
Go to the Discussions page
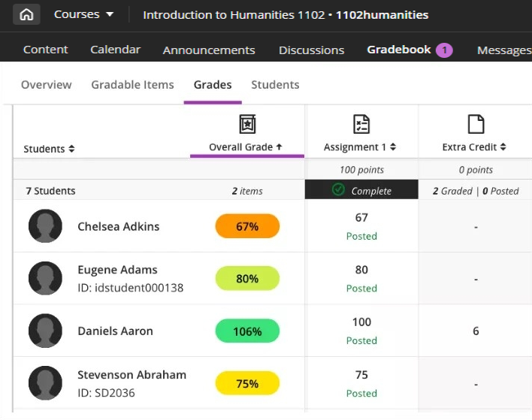[311, 50]
